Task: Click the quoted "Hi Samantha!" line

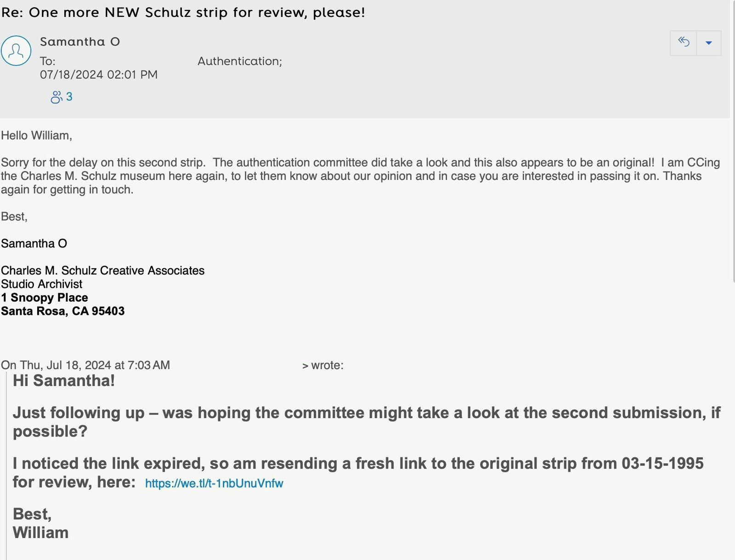Action: point(63,381)
